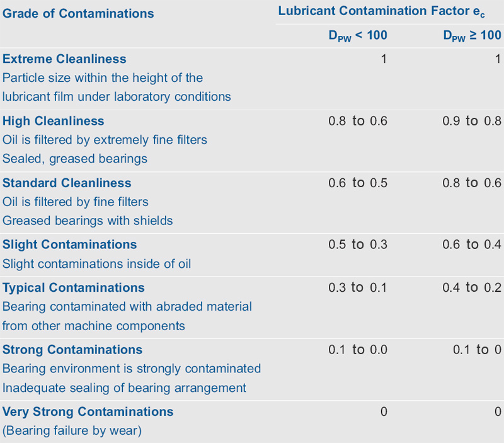Click the Grade of Contaminations header
This screenshot has height=443, width=504.
[x=78, y=13]
